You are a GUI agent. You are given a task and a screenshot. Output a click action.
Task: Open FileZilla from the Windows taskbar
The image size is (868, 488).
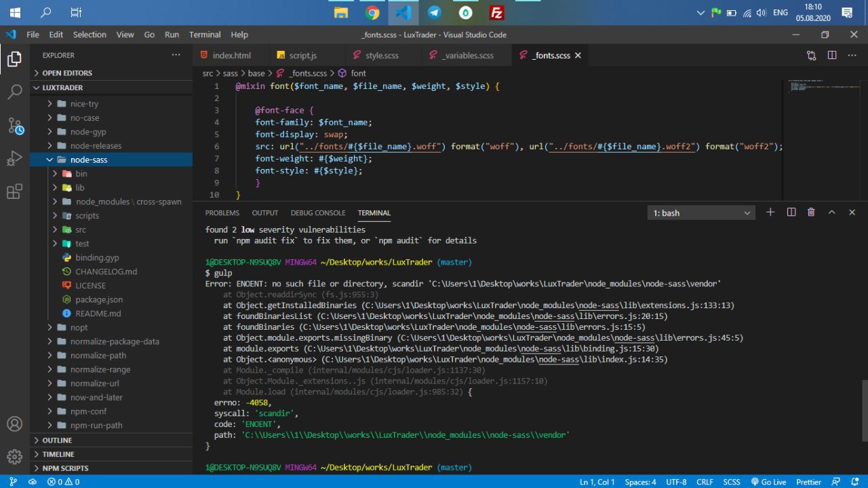496,12
